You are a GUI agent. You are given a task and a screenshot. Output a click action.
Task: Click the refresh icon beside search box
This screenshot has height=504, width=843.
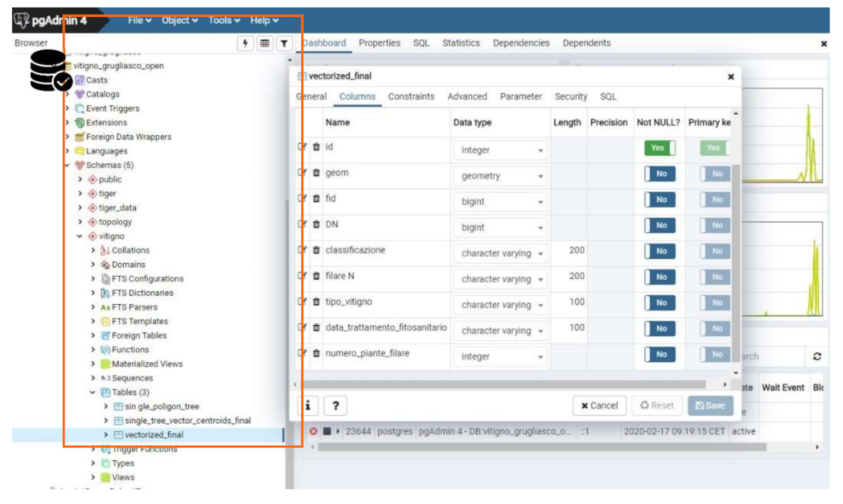coord(817,357)
